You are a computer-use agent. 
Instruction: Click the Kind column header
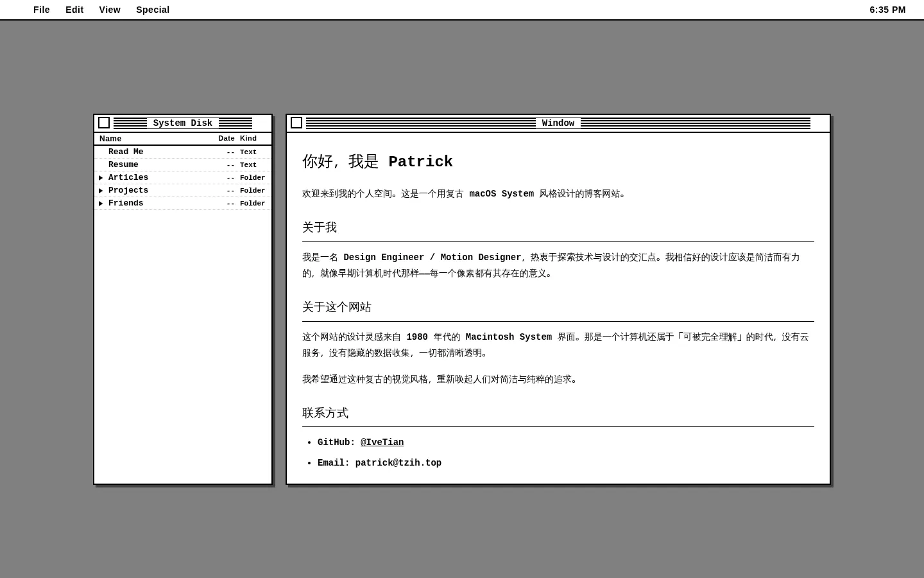point(248,139)
